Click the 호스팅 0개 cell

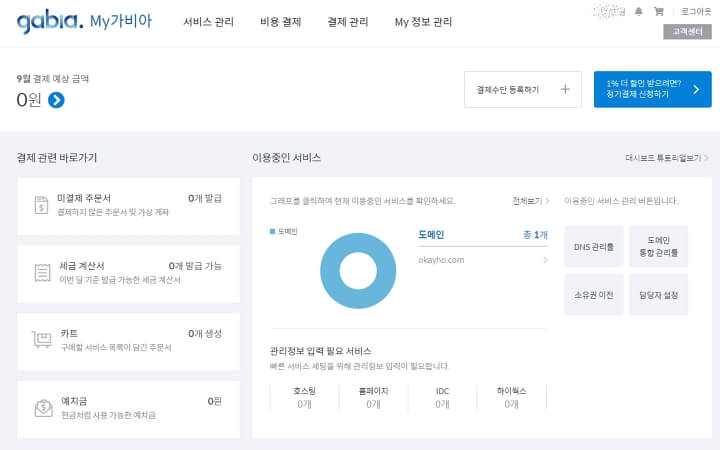[x=304, y=397]
